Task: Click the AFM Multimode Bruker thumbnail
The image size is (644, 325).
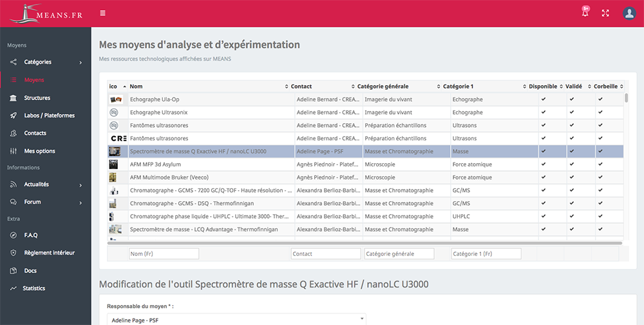Action: pos(113,177)
